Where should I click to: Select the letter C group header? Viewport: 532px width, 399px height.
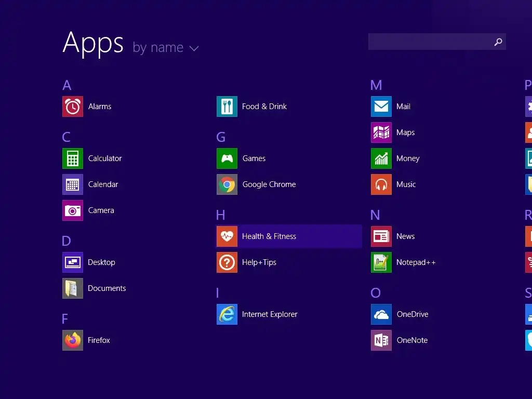tap(66, 137)
